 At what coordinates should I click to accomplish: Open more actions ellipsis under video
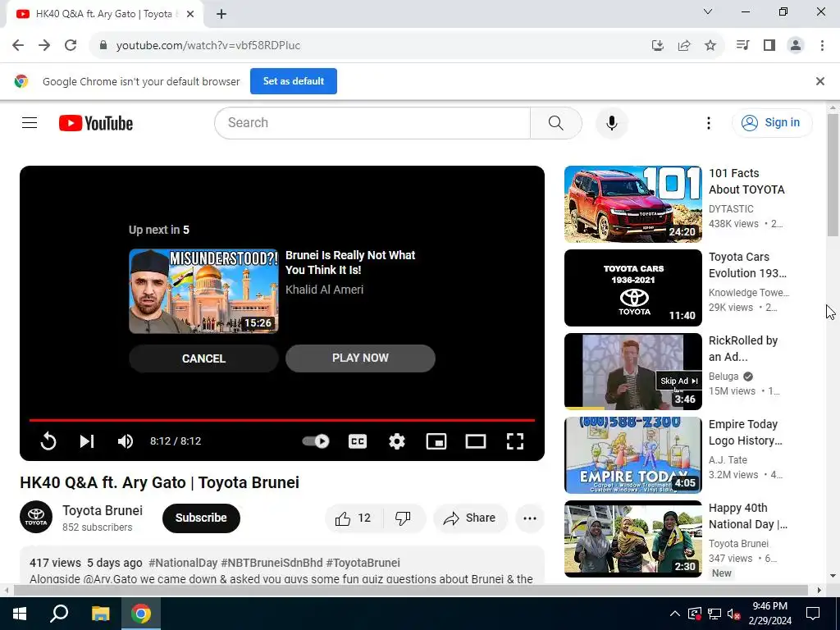coord(530,518)
